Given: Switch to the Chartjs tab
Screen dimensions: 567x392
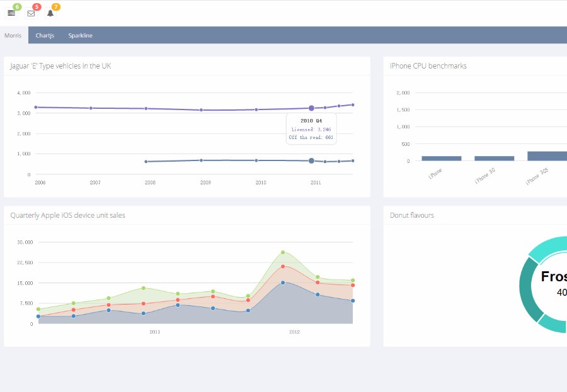Looking at the screenshot, I should coord(45,36).
